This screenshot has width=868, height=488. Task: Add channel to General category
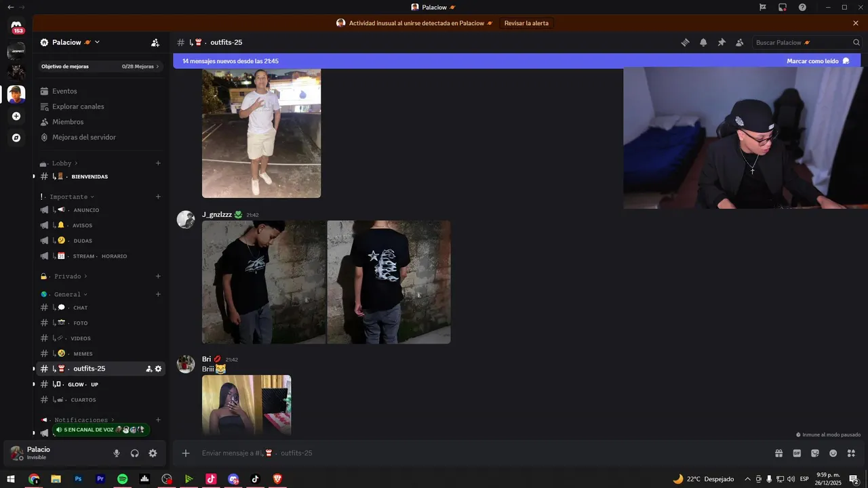(158, 294)
